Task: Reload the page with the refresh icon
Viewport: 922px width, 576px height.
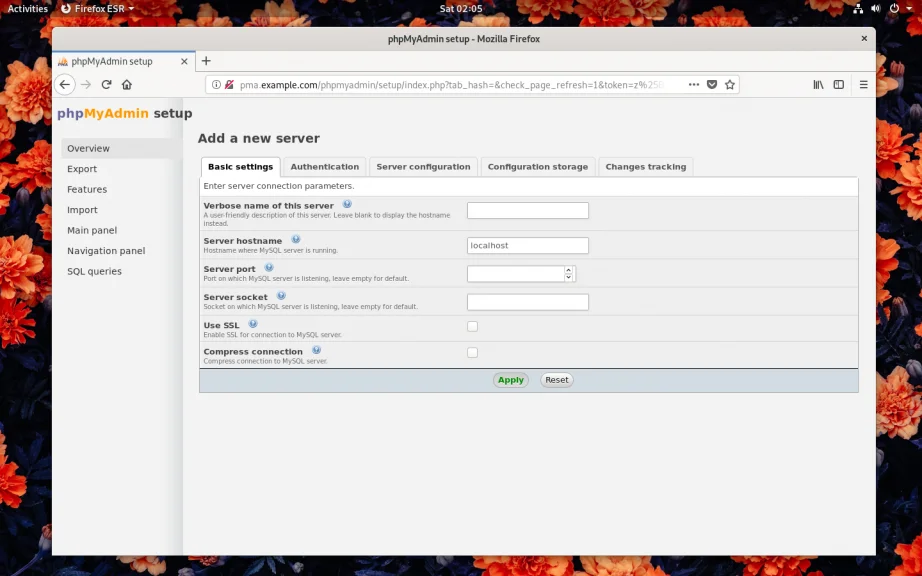Action: pyautogui.click(x=106, y=85)
